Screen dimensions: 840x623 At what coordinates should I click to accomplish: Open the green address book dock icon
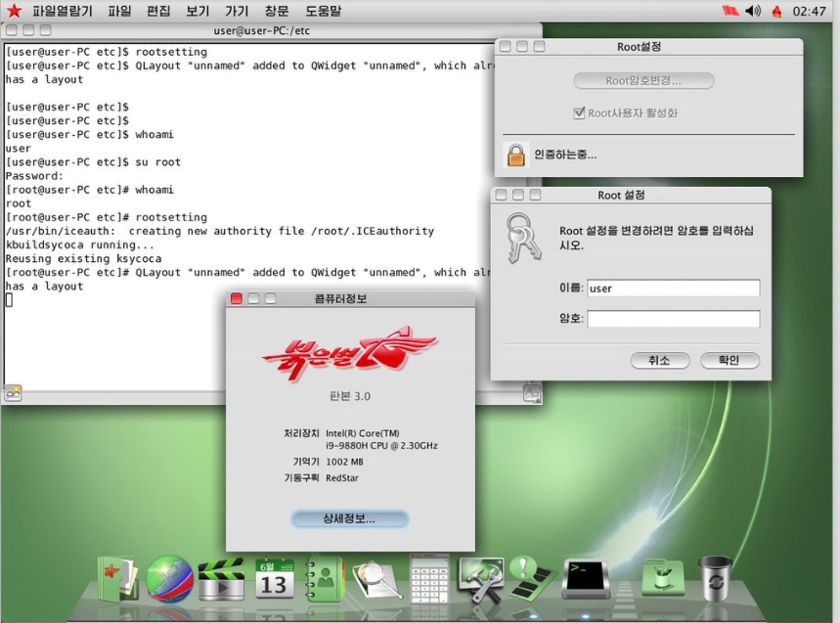click(325, 579)
